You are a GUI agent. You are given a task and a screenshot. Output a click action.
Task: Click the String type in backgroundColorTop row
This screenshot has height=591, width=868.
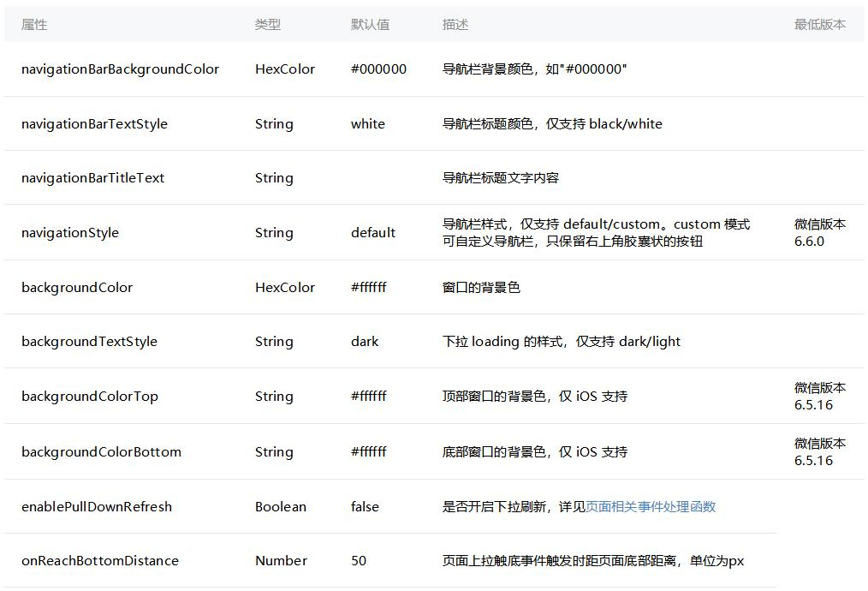click(274, 397)
